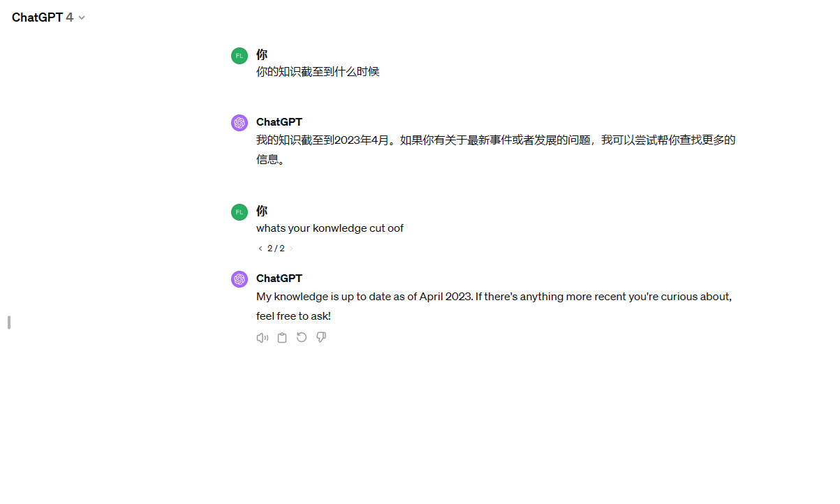
Task: Go to the previous response version arrow
Action: tap(260, 249)
